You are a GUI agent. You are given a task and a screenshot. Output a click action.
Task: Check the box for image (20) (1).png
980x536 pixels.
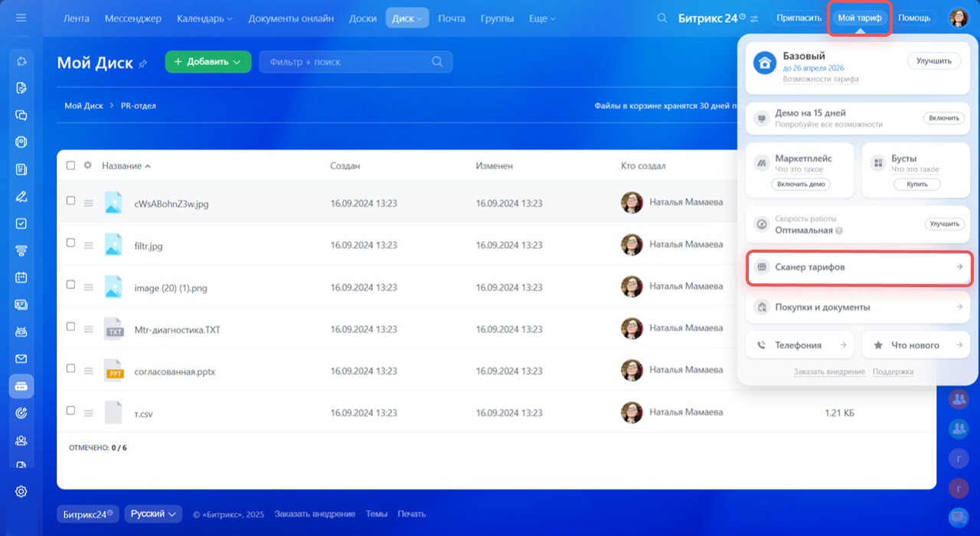(70, 284)
